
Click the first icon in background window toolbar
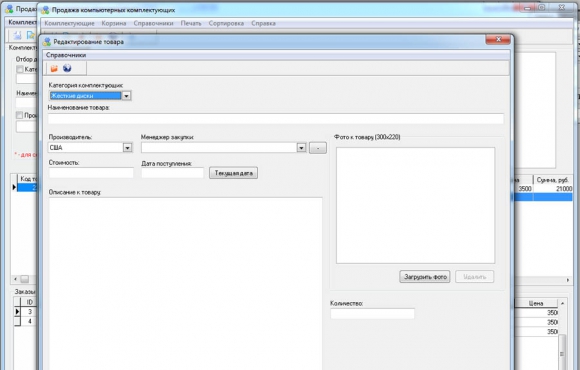point(17,36)
